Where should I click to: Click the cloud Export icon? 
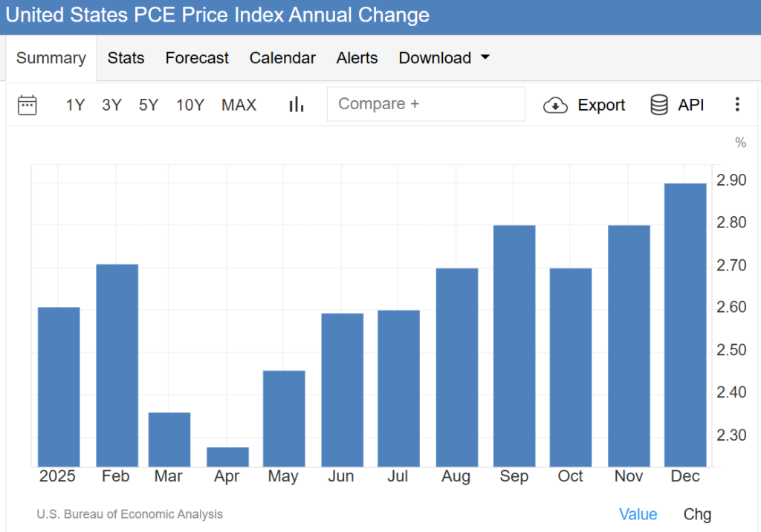tap(555, 106)
